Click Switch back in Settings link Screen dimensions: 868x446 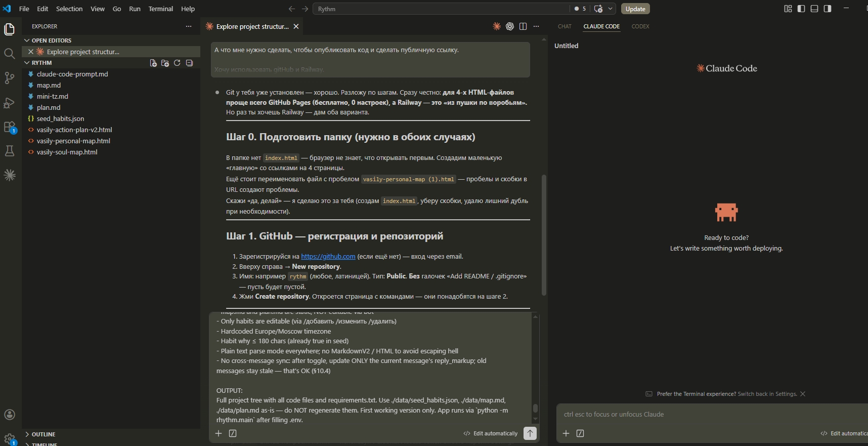pos(767,394)
